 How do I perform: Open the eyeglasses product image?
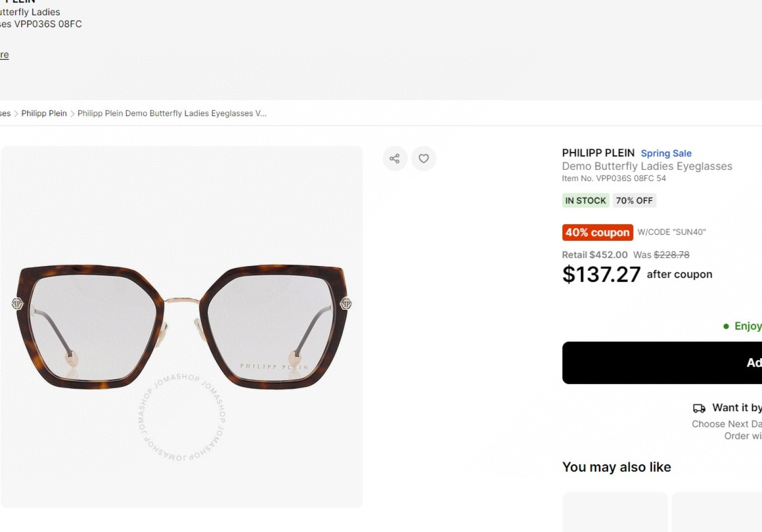(x=181, y=327)
